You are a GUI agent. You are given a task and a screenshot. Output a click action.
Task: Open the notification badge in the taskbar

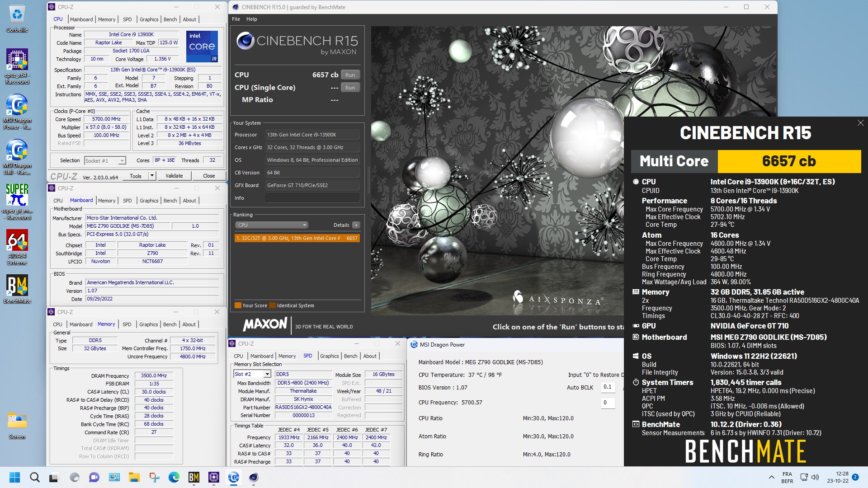[x=855, y=477]
